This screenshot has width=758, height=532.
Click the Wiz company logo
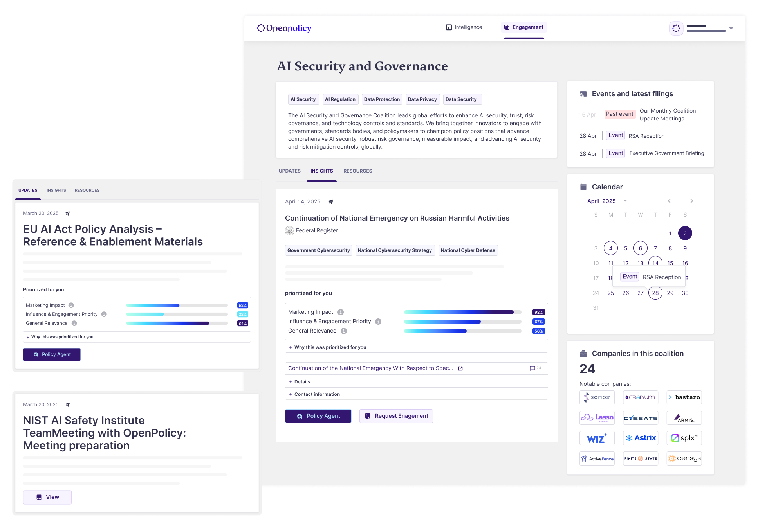(597, 438)
